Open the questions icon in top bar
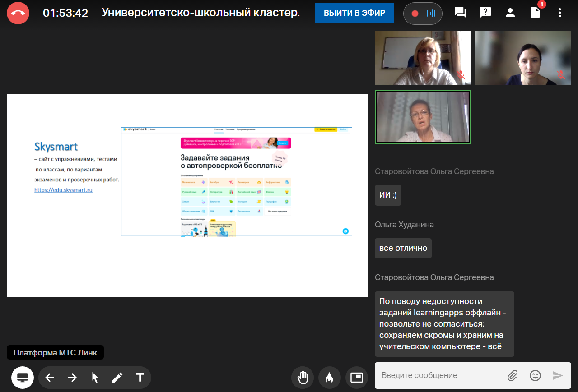 [x=485, y=13]
